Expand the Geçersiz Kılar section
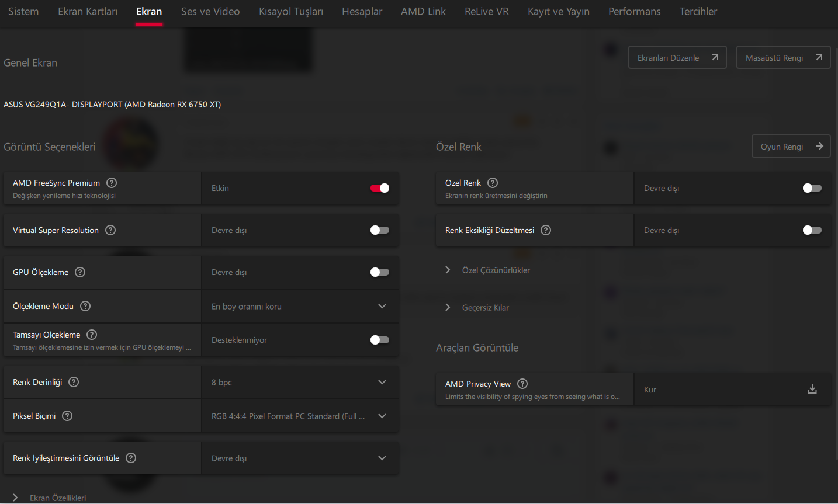 coord(477,307)
